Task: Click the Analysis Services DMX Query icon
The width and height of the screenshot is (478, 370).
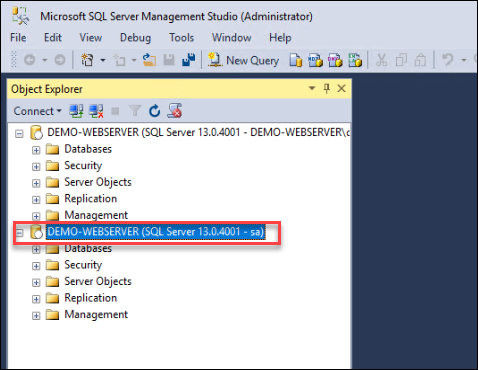Action: (335, 60)
